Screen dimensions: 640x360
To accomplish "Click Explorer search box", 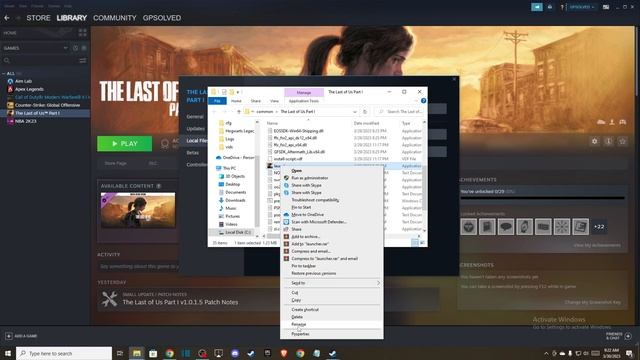I will click(x=399, y=111).
